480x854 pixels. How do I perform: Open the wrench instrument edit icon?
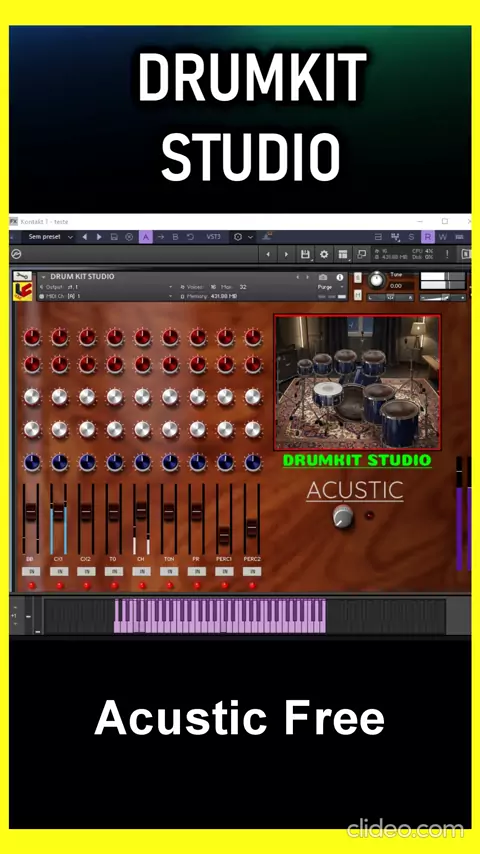coord(22,276)
